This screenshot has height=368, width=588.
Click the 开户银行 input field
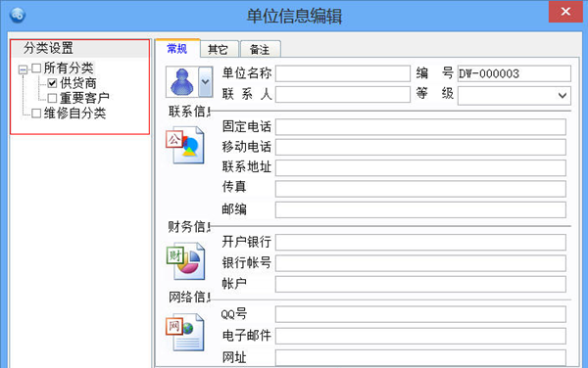pyautogui.click(x=420, y=242)
